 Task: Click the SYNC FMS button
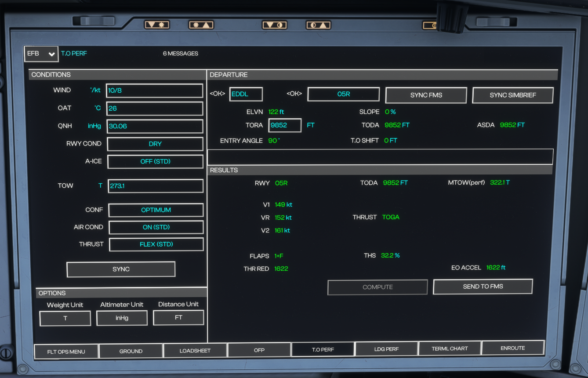pyautogui.click(x=426, y=95)
